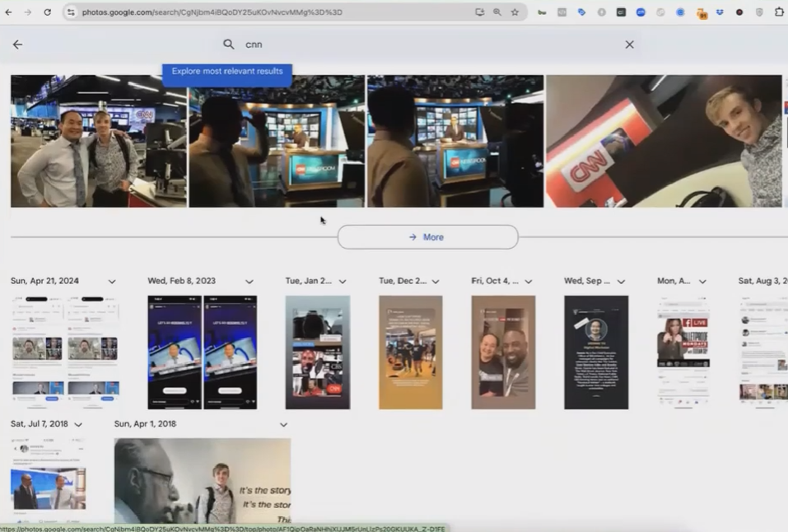This screenshot has height=532, width=788.
Task: Click the grey link-chain extension icon
Action: pyautogui.click(x=660, y=12)
